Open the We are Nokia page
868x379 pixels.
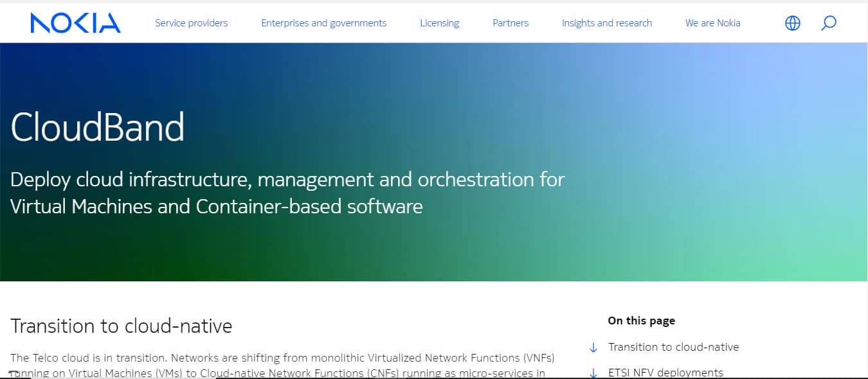(712, 22)
